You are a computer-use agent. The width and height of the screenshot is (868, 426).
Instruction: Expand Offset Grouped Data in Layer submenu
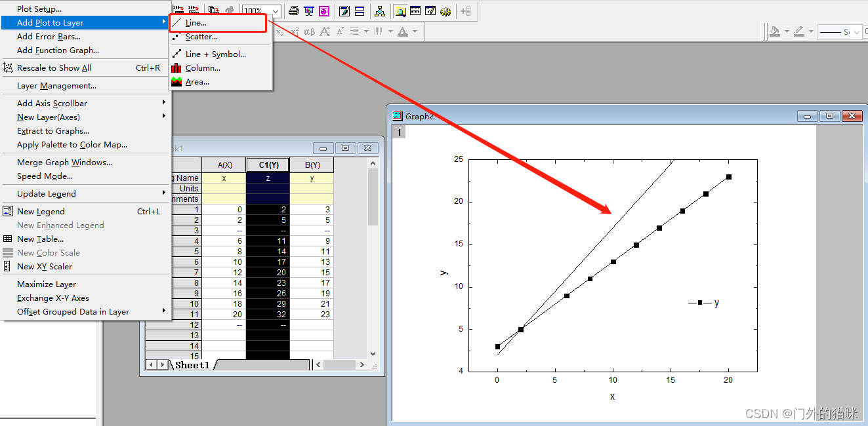point(85,311)
